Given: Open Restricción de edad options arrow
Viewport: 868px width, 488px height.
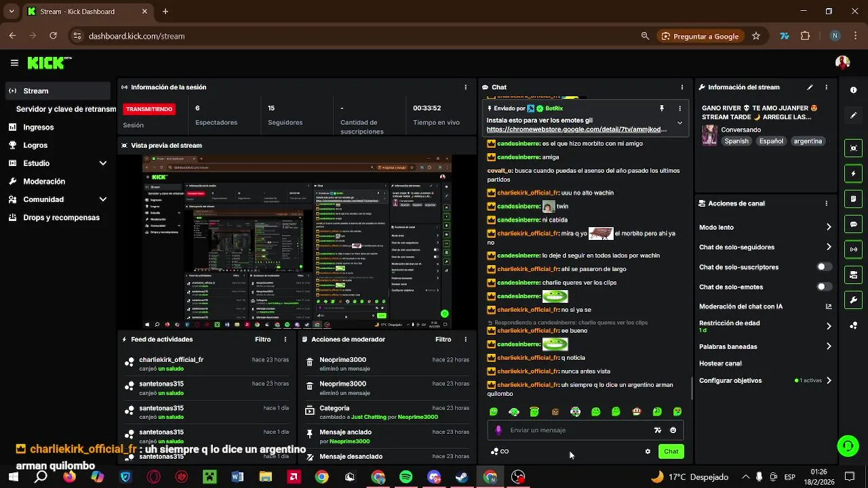Looking at the screenshot, I should coord(828,326).
